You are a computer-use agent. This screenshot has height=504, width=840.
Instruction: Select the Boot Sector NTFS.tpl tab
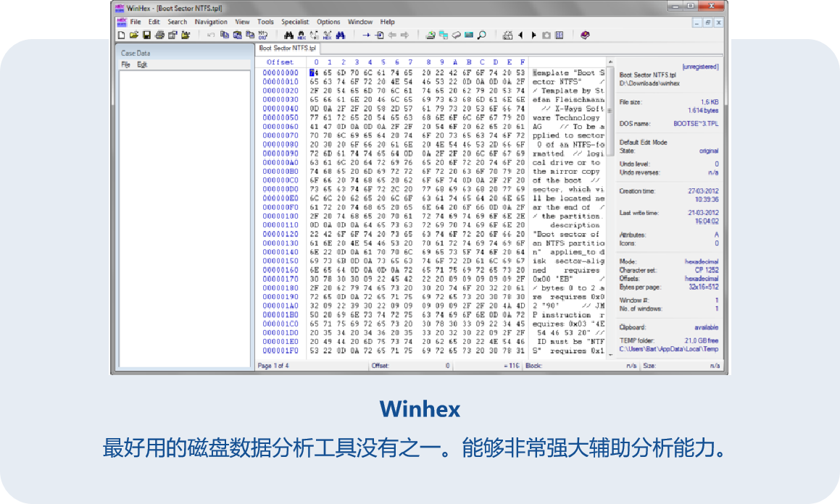[288, 48]
